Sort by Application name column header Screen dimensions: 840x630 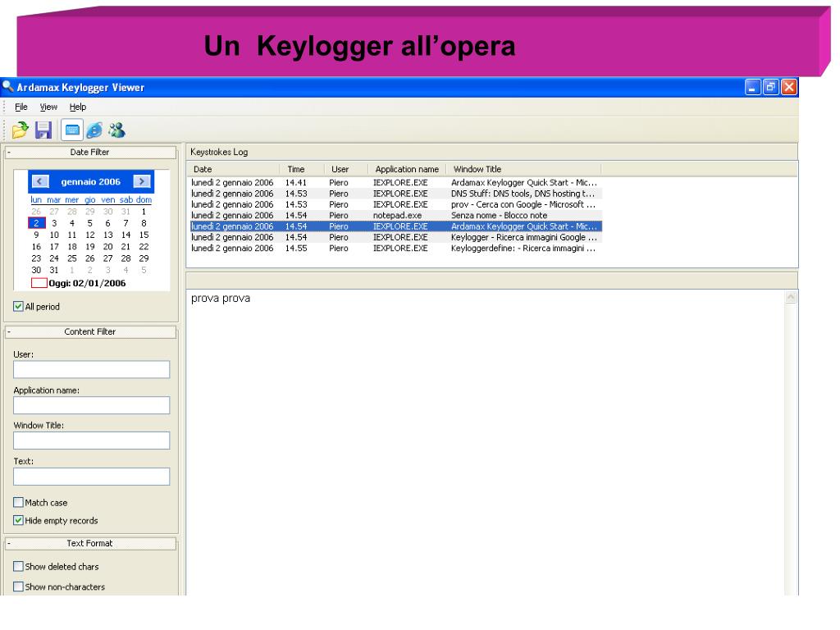(407, 169)
